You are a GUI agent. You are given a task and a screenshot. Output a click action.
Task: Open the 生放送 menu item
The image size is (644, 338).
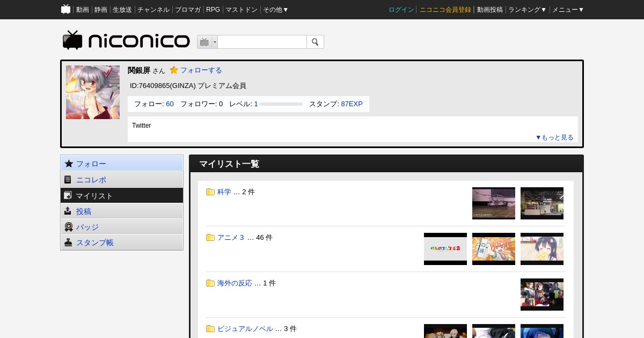pyautogui.click(x=122, y=10)
